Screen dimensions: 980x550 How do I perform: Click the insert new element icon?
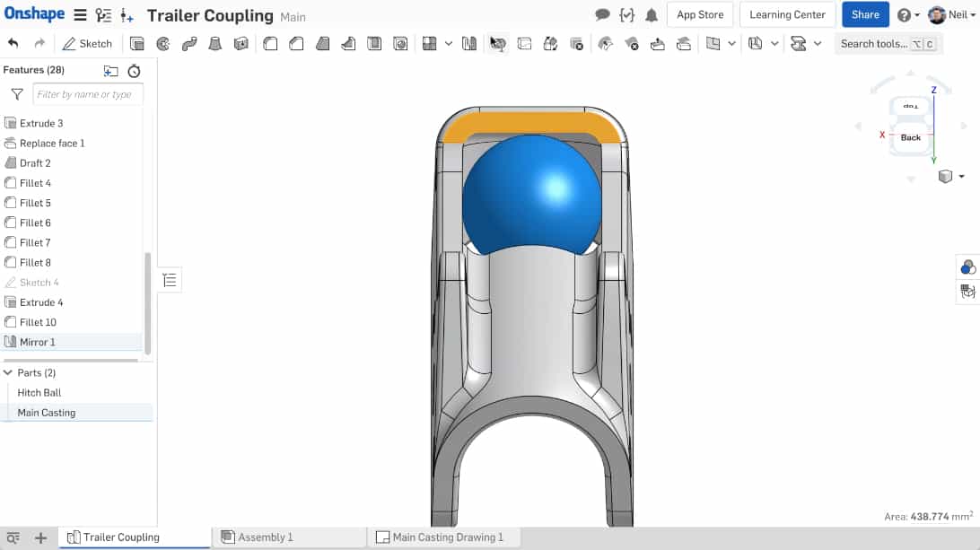click(127, 15)
